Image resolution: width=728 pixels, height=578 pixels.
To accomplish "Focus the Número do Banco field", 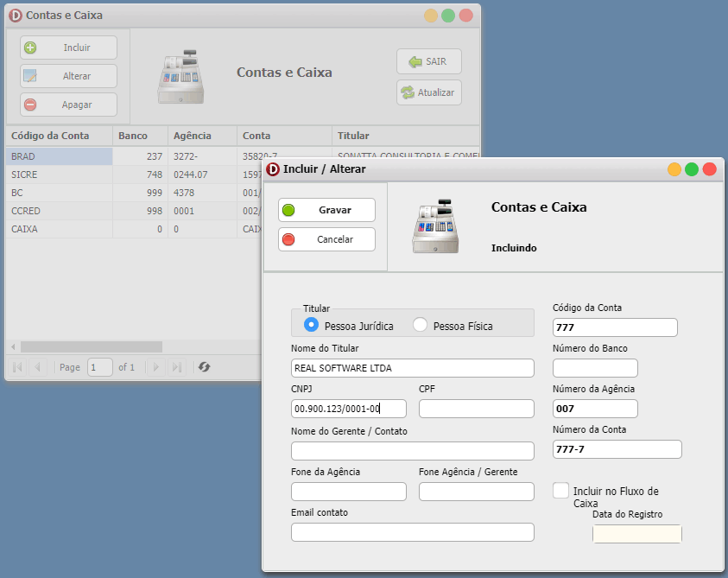I will (x=595, y=368).
